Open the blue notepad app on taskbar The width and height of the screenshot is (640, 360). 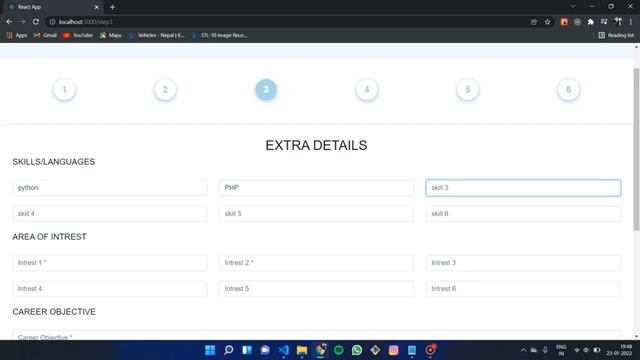coord(412,350)
